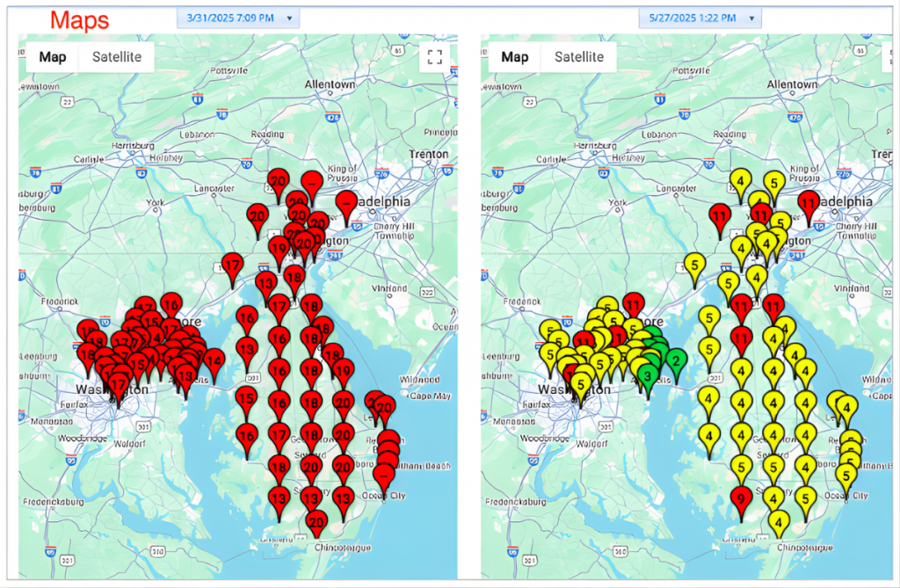Click the red Maps heading
900x588 pixels.
tap(77, 20)
